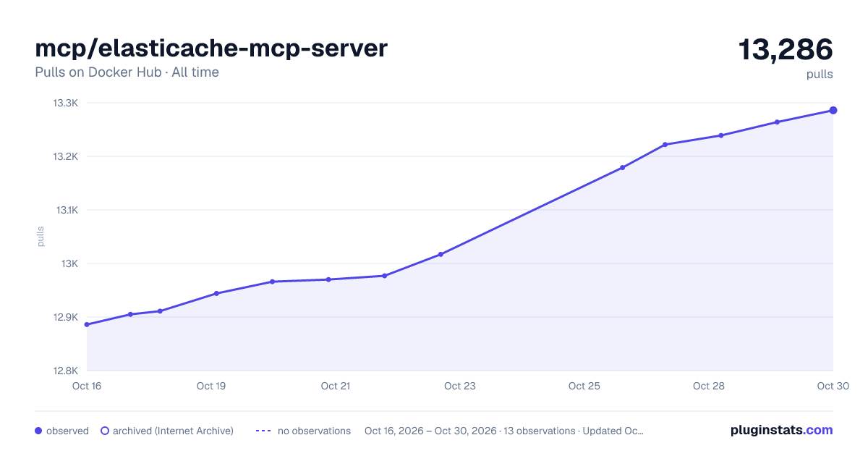Click the Oct 25 x-axis label

pyautogui.click(x=584, y=386)
